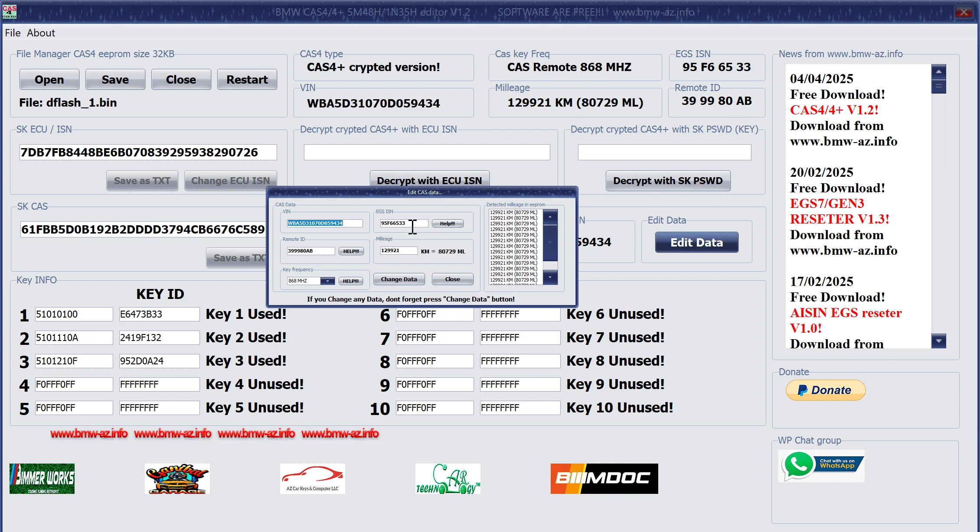Image resolution: width=980 pixels, height=532 pixels.
Task: Click Key 3 field 952D0A24
Action: [x=159, y=361]
